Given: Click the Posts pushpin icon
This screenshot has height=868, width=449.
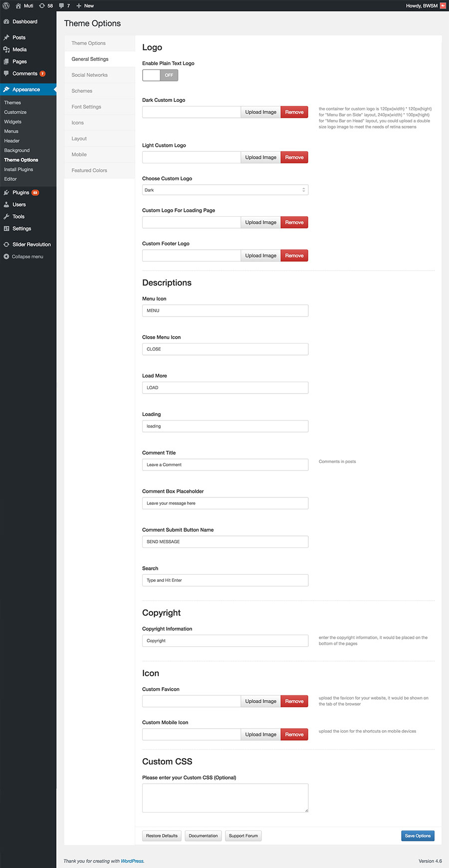Looking at the screenshot, I should [6, 37].
